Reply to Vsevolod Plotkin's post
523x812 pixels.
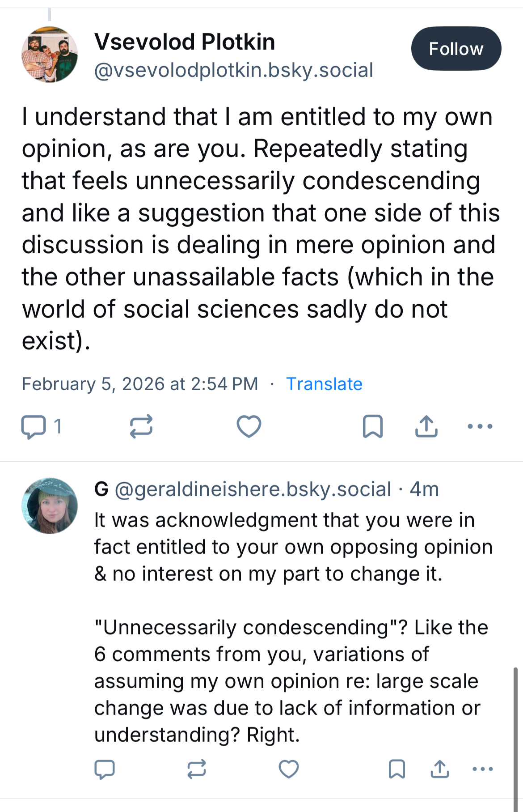34,426
